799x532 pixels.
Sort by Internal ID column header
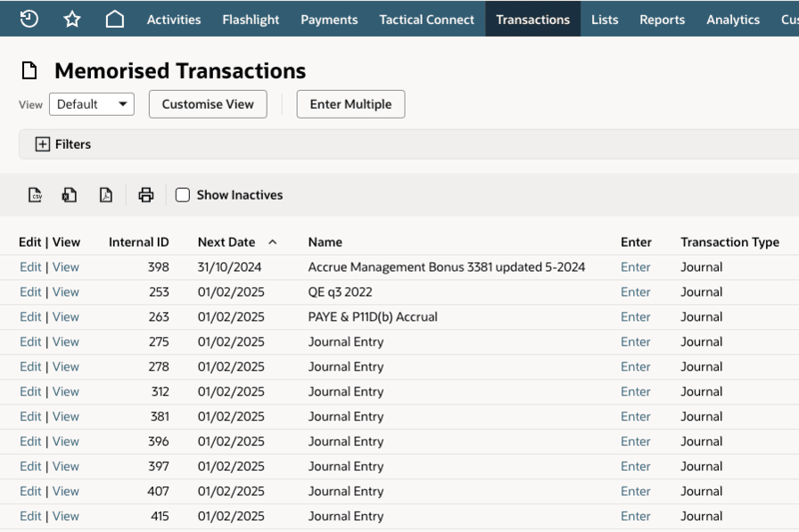click(138, 242)
